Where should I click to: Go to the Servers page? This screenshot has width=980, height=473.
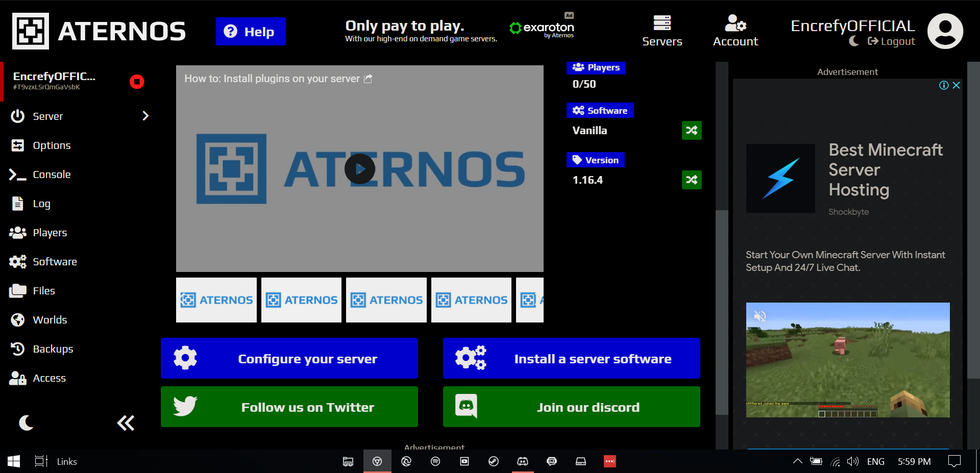pos(662,31)
